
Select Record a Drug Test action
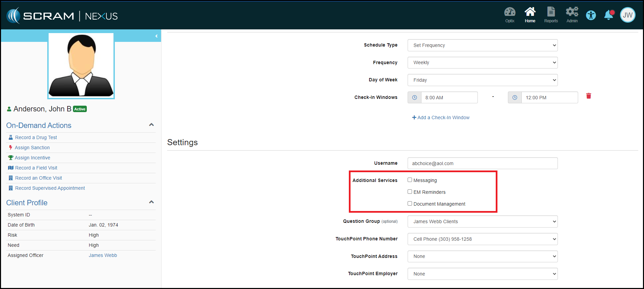point(36,137)
